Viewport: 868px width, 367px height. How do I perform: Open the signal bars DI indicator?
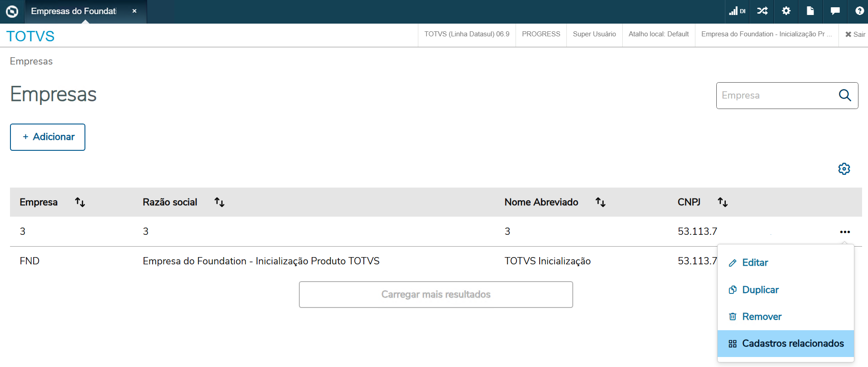coord(737,11)
